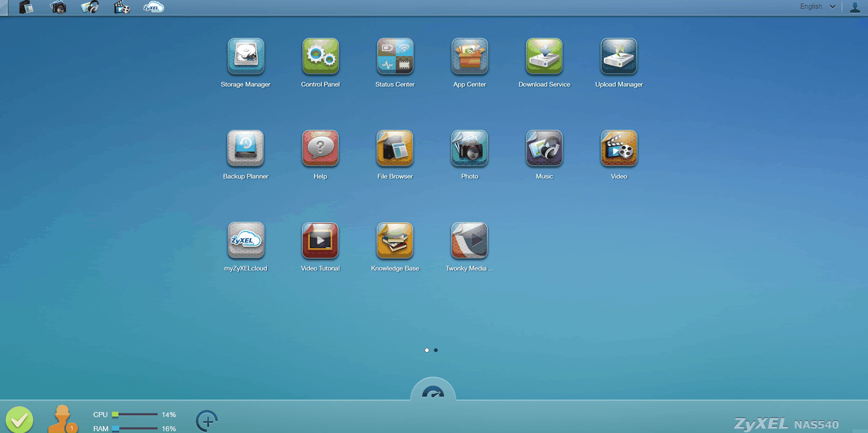This screenshot has width=868, height=433.
Task: Open the Help app
Action: (x=320, y=148)
